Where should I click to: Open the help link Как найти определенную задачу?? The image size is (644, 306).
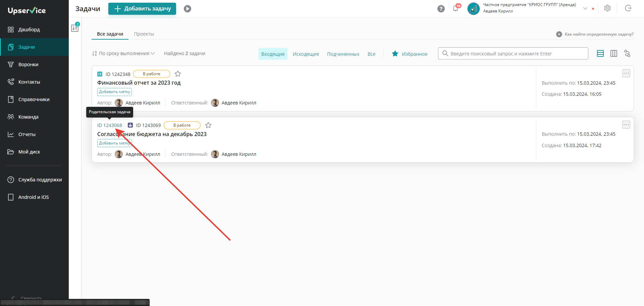pyautogui.click(x=595, y=34)
